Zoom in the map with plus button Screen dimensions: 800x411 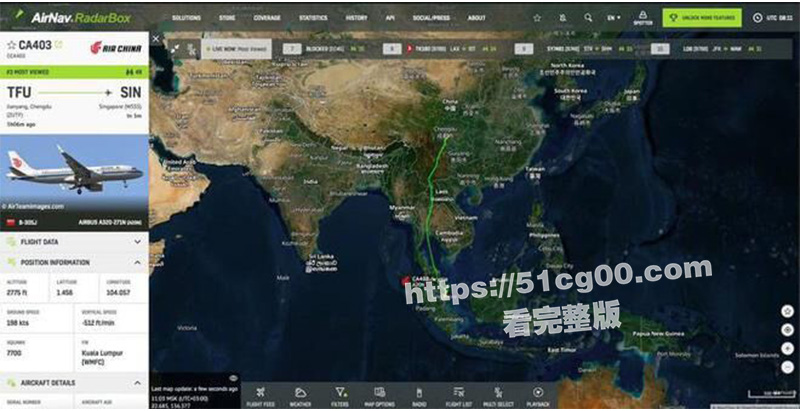787,348
